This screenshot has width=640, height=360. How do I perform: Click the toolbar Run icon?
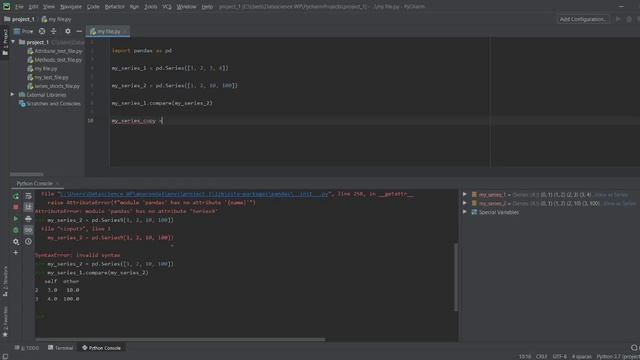618,19
